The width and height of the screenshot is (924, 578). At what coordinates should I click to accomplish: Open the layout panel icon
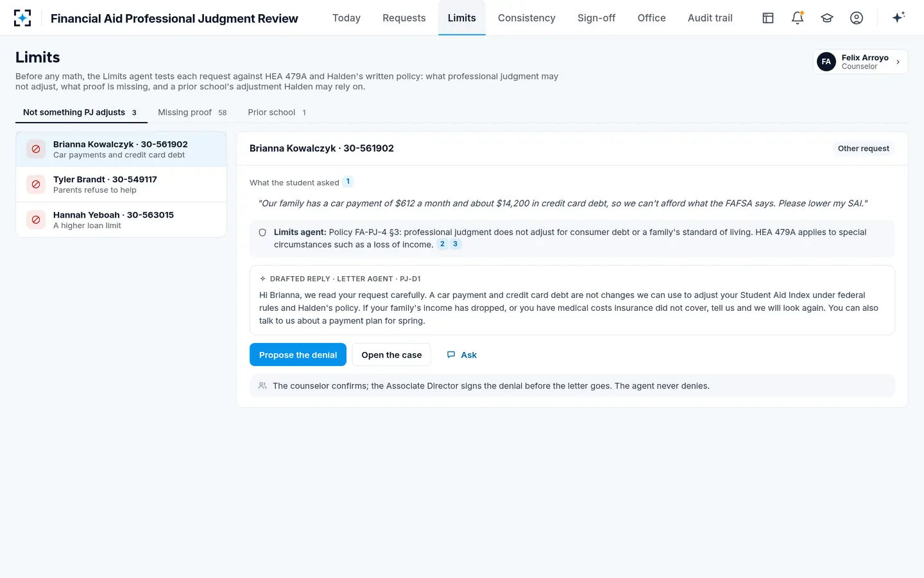click(x=768, y=18)
